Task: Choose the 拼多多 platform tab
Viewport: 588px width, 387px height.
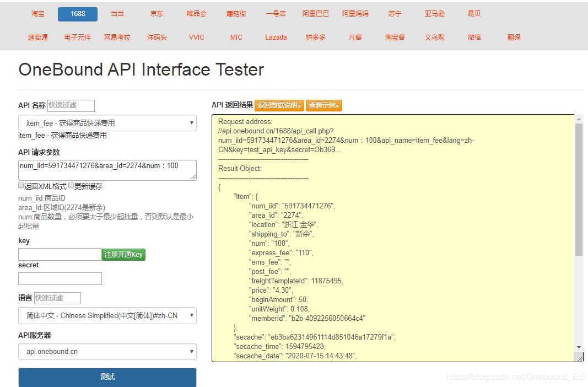Action: coord(316,37)
